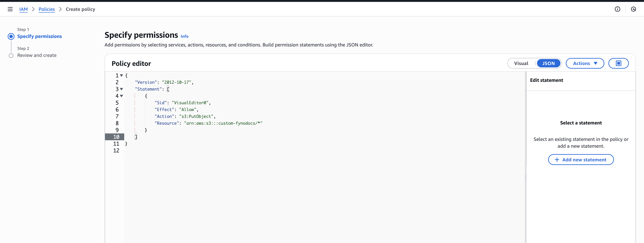Click the square panel toggle button in Policy editor
The width and height of the screenshot is (644, 243).
(618, 63)
